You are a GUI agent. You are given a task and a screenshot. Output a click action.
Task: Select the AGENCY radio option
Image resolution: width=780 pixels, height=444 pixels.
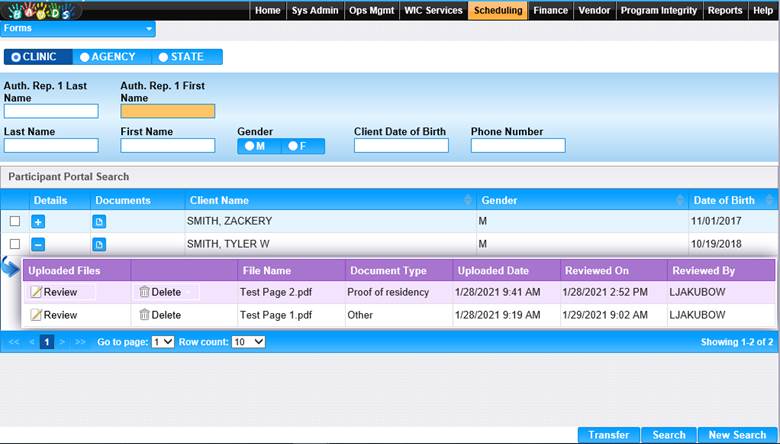pyautogui.click(x=112, y=57)
